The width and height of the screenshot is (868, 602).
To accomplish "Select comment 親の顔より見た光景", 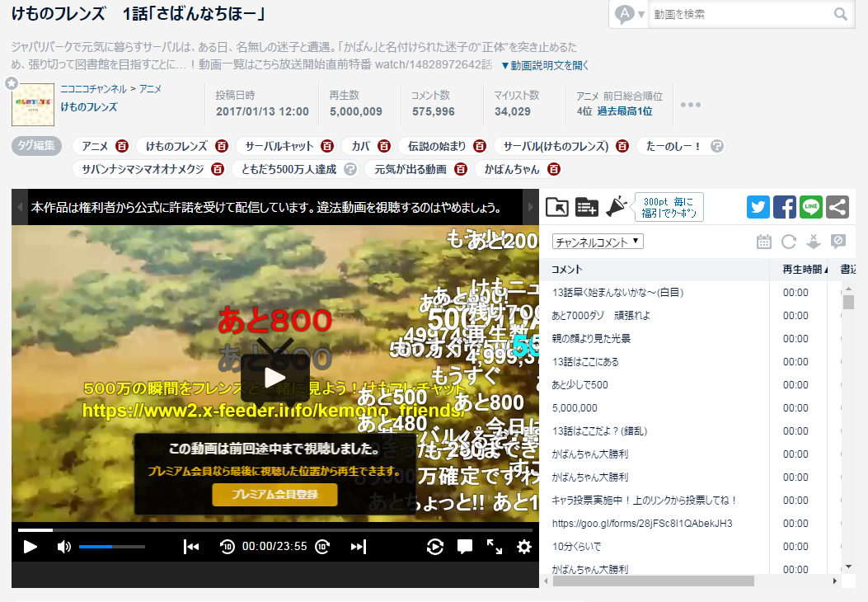I will click(x=591, y=338).
